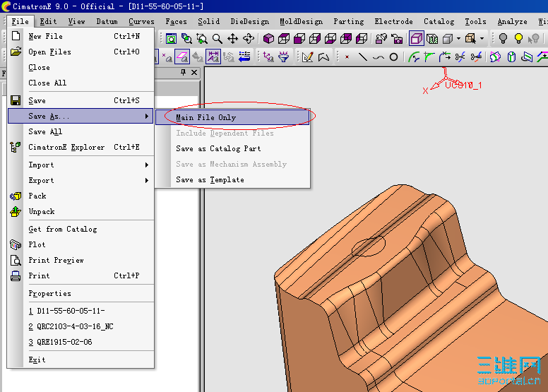Expand the Save As submenu
The width and height of the screenshot is (548, 392).
click(81, 116)
